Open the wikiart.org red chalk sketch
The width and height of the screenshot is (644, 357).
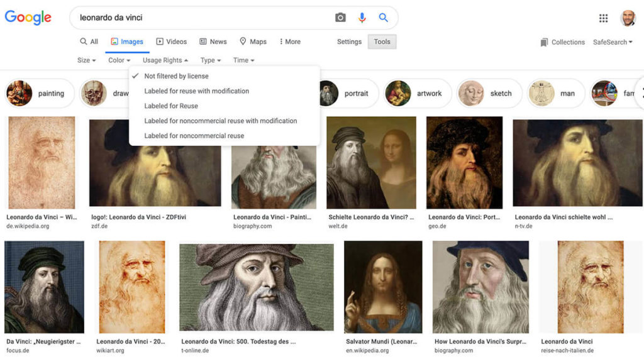click(132, 287)
